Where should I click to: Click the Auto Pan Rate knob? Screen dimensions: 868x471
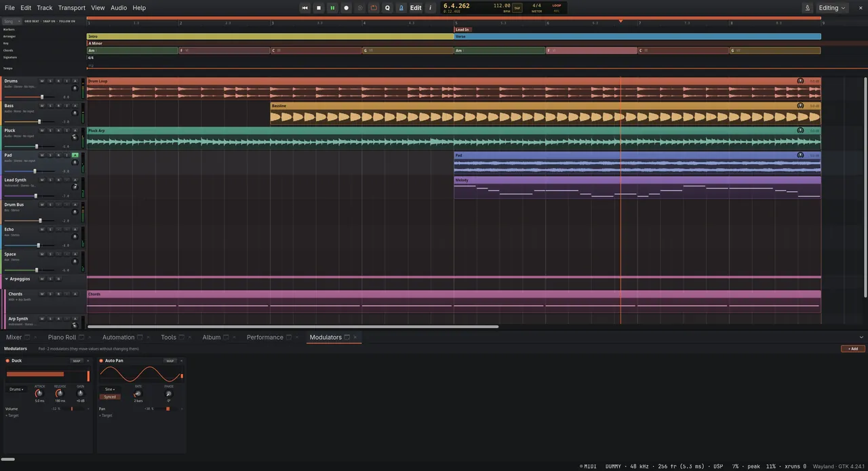(x=138, y=393)
